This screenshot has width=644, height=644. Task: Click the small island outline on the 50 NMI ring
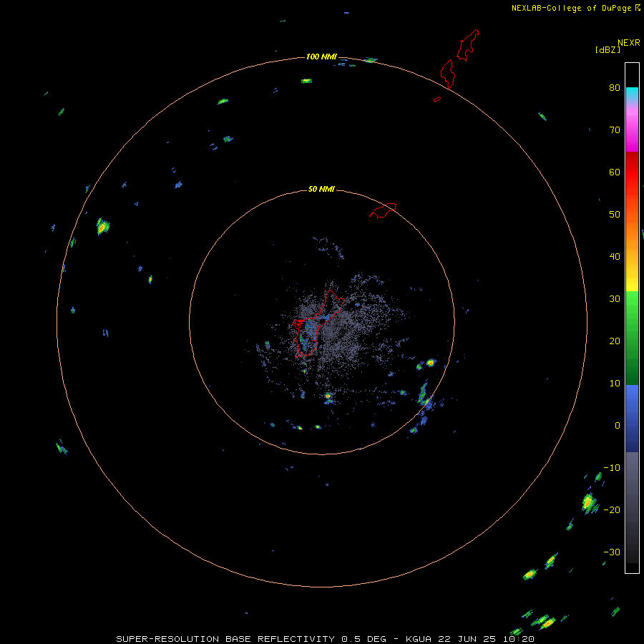[x=383, y=210]
